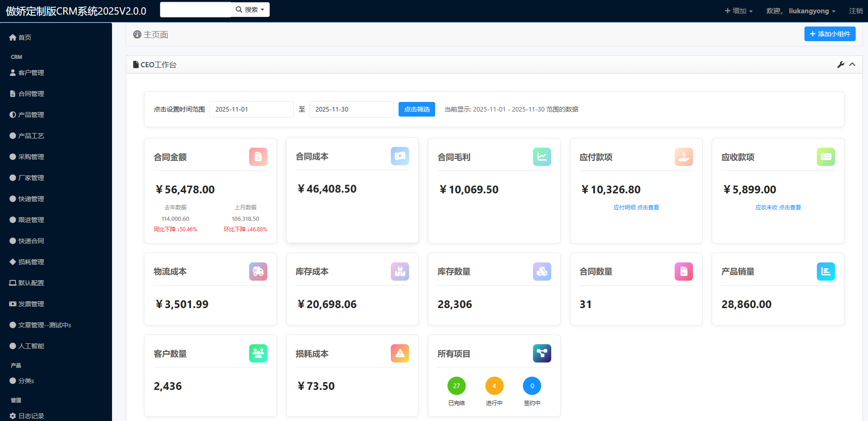Click the start date field 2025-11-01
Screen dimensions: 868x421
[x=251, y=109]
